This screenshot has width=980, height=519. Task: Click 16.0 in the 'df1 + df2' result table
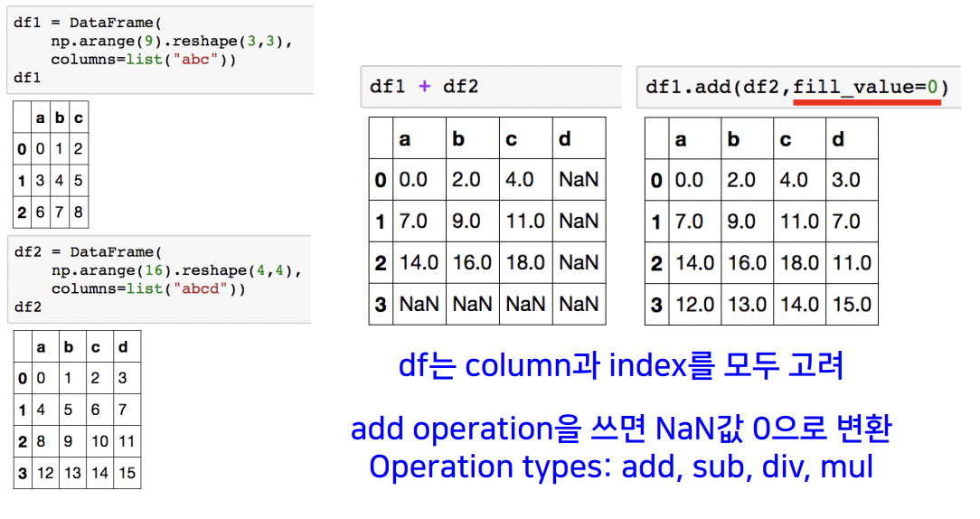coord(473,262)
